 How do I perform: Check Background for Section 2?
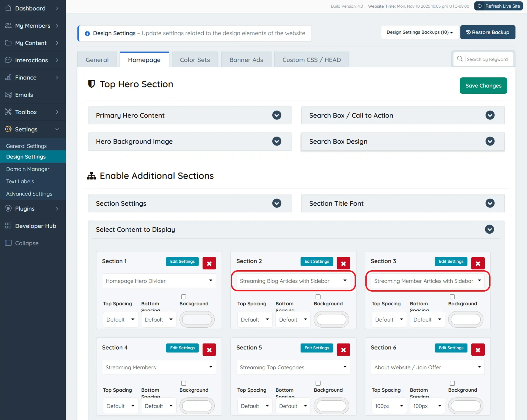tap(318, 297)
